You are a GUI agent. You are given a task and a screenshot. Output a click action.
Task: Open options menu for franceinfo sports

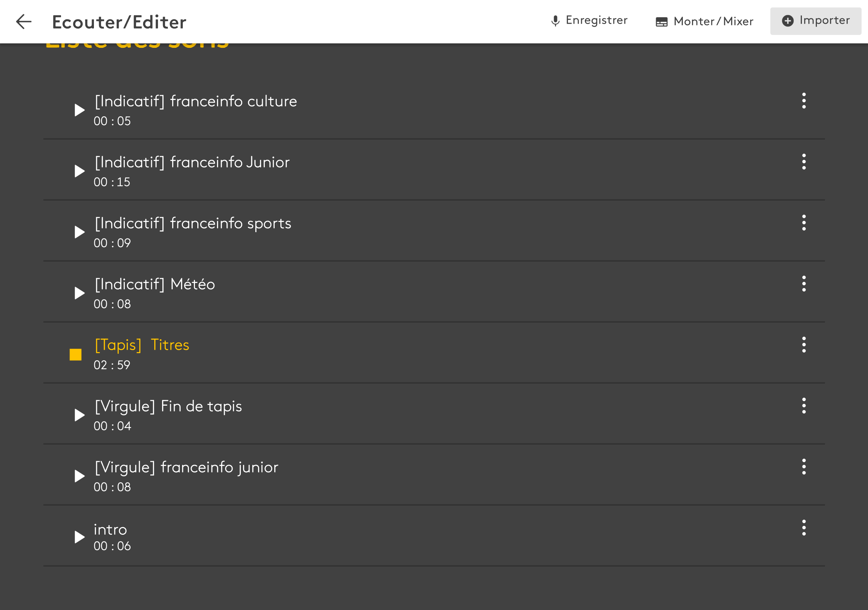click(804, 223)
